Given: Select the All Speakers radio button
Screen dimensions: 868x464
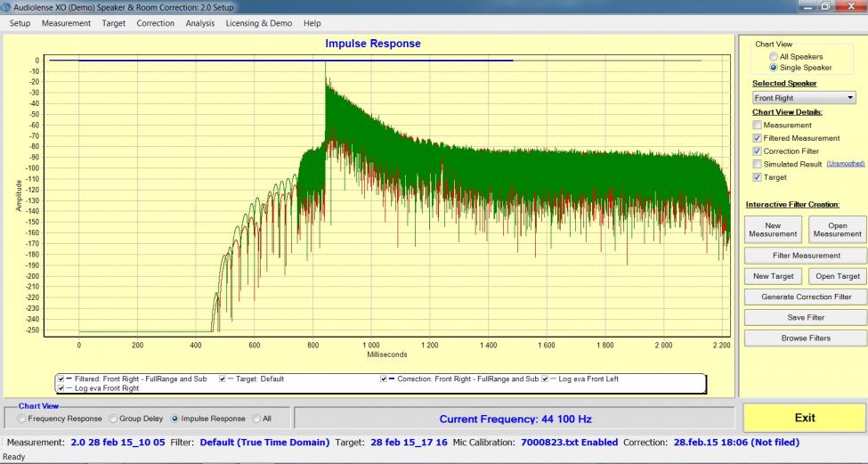Looking at the screenshot, I should coord(774,57).
